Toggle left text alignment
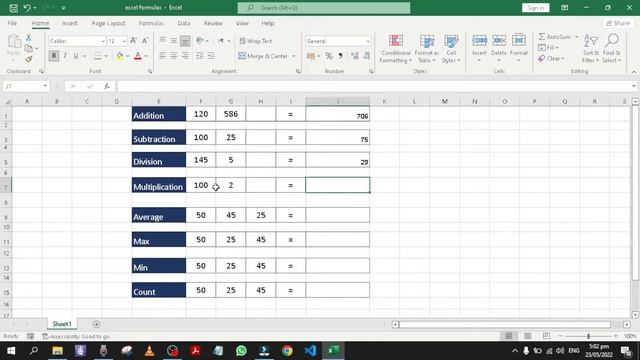Screen dimensions: 640x360 [x=162, y=56]
